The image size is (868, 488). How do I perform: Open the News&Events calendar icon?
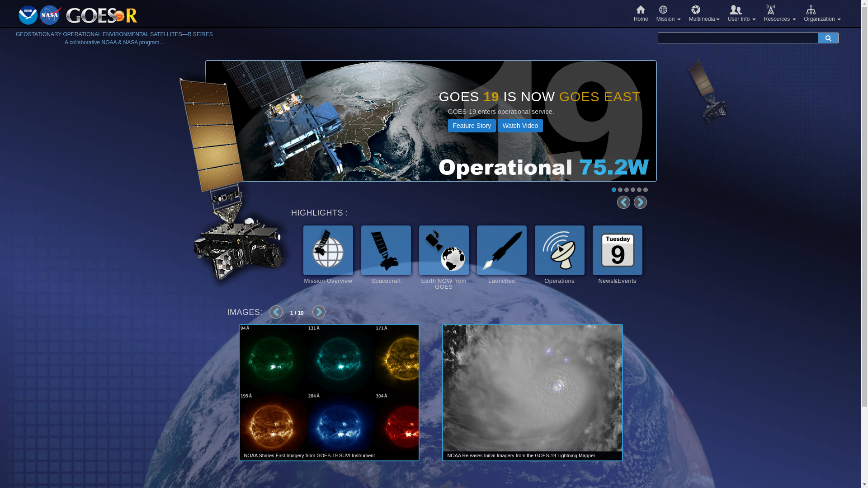[x=618, y=250]
